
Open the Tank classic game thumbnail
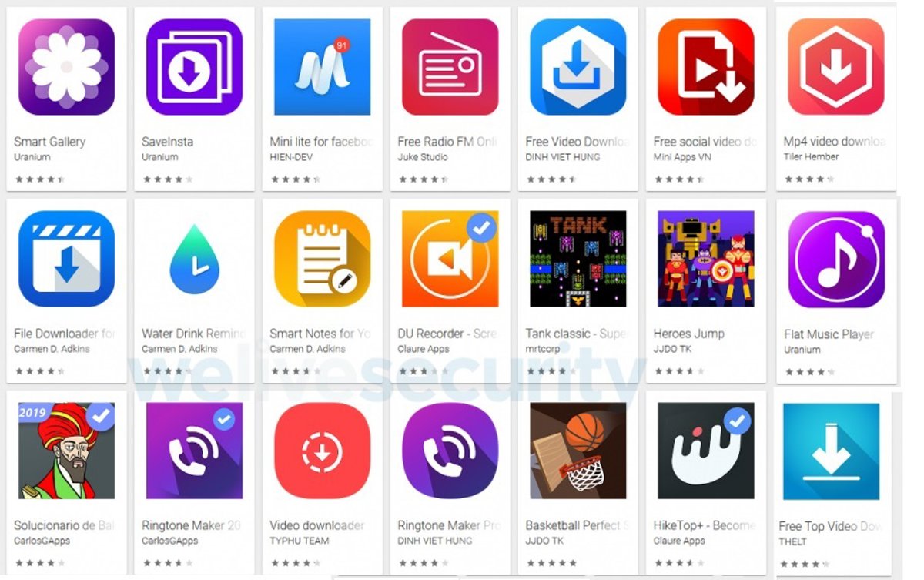click(x=577, y=259)
